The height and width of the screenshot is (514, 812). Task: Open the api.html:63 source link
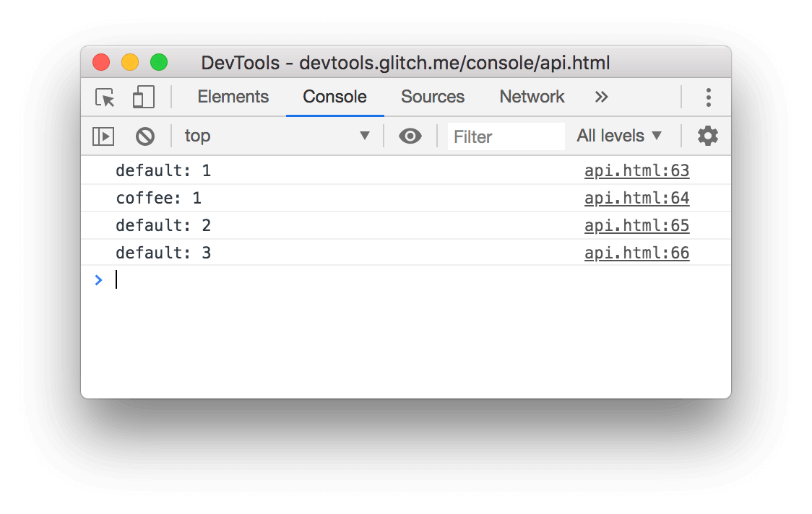click(x=637, y=171)
